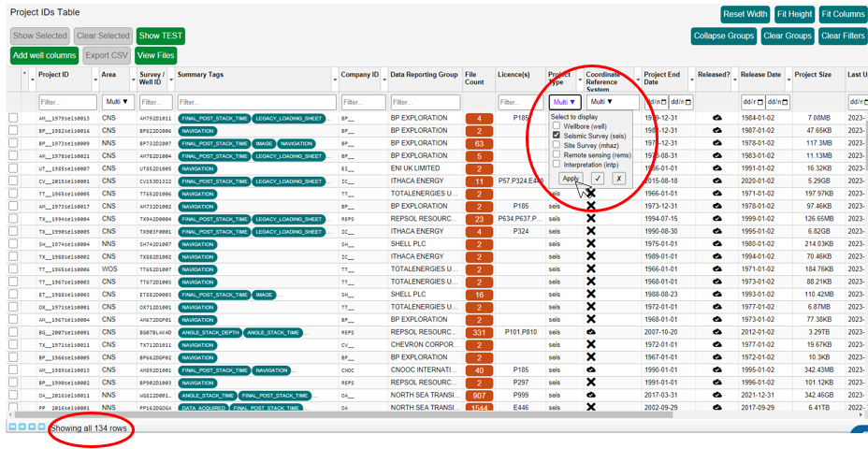Go to the previous page of rows
This screenshot has height=449, width=868.
pyautogui.click(x=22, y=427)
